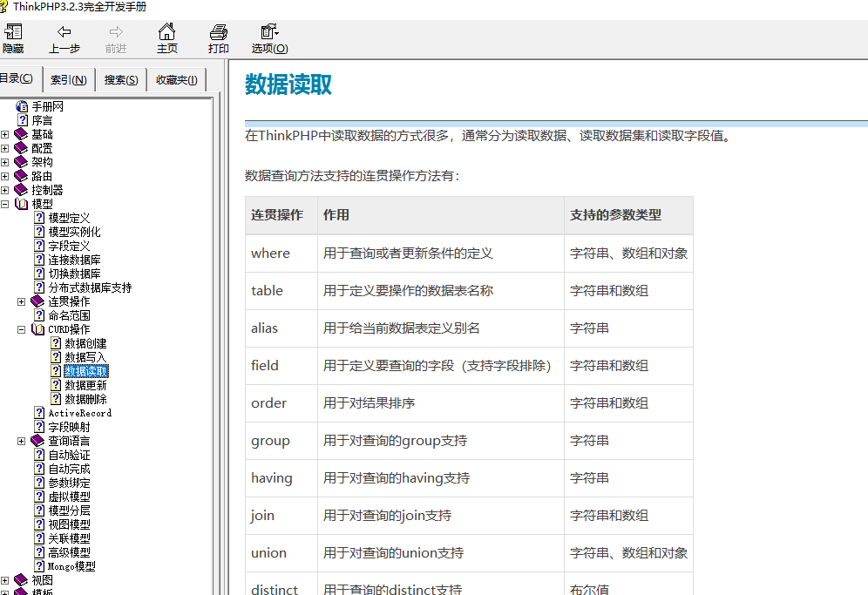Screen dimensions: 868x595
Task: Open the 参数绑定 topic
Action: (x=69, y=483)
